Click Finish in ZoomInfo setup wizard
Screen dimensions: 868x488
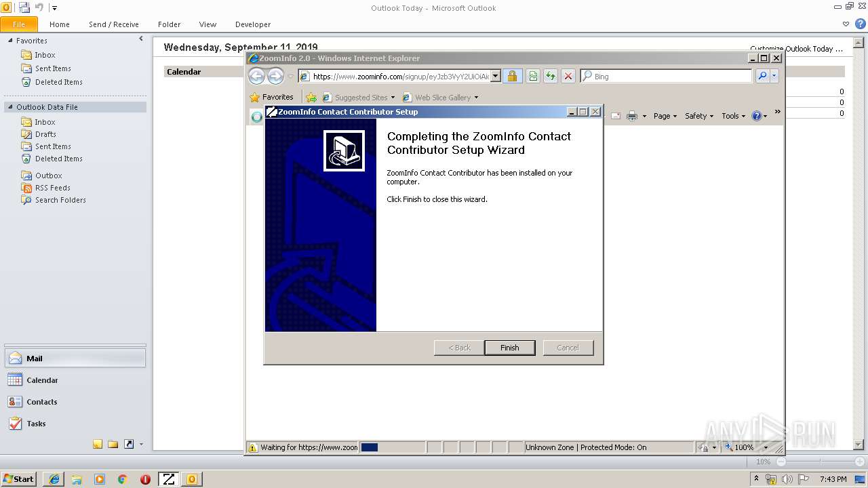tap(509, 348)
